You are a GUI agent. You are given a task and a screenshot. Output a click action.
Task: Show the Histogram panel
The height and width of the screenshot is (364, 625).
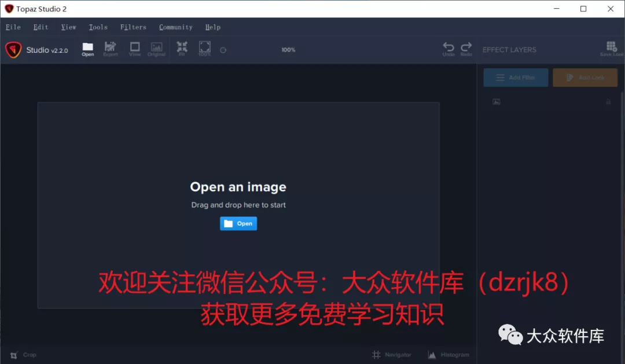click(x=448, y=354)
